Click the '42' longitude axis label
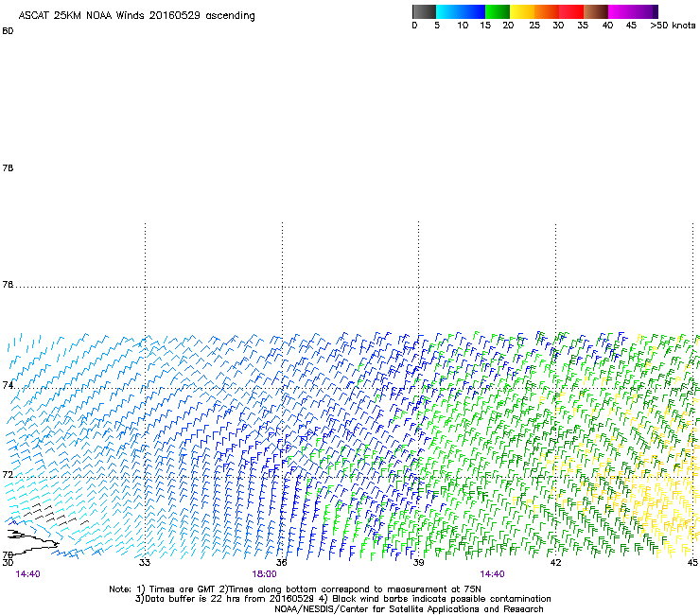The width and height of the screenshot is (700, 615). pyautogui.click(x=555, y=562)
